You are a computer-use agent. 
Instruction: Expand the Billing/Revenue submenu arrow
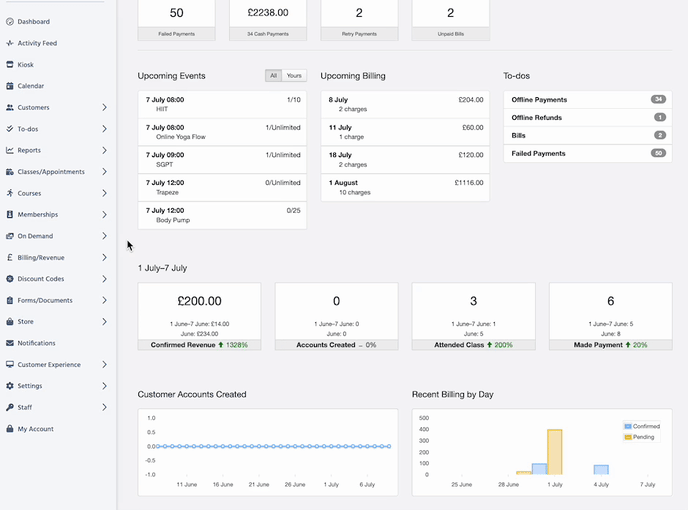[104, 257]
